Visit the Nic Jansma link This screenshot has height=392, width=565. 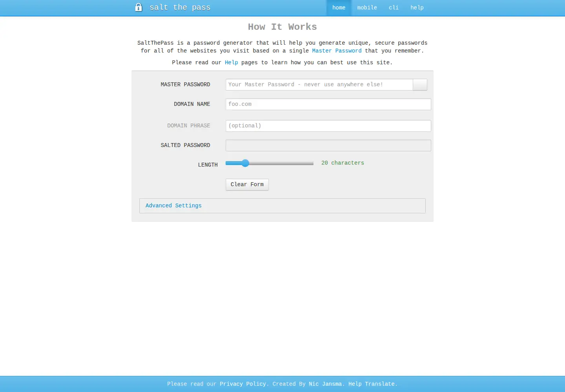pos(325,384)
